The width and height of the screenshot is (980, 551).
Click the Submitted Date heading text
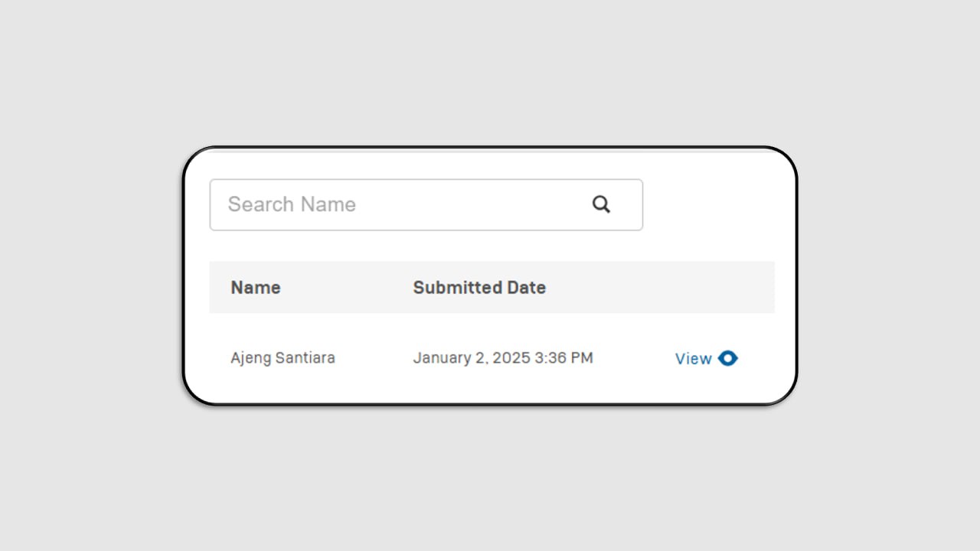479,288
